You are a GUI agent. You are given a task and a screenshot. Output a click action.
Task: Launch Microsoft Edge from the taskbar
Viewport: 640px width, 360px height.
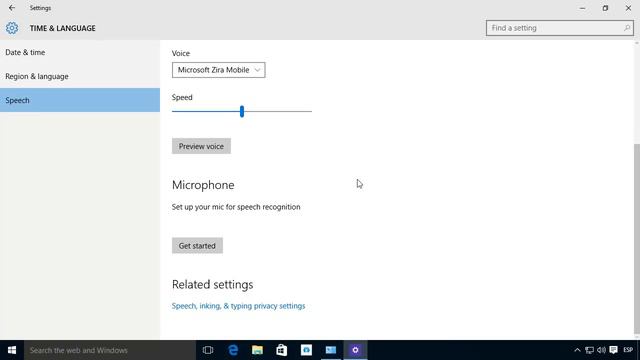coord(233,350)
